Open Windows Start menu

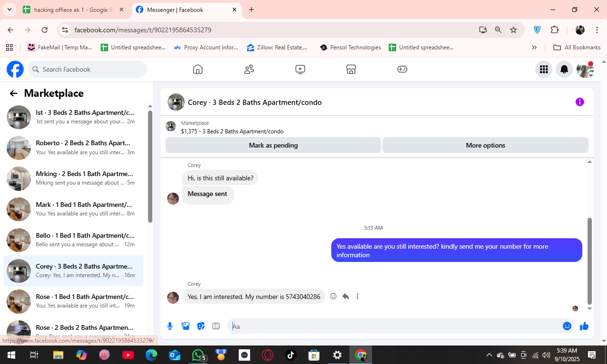coord(11,355)
